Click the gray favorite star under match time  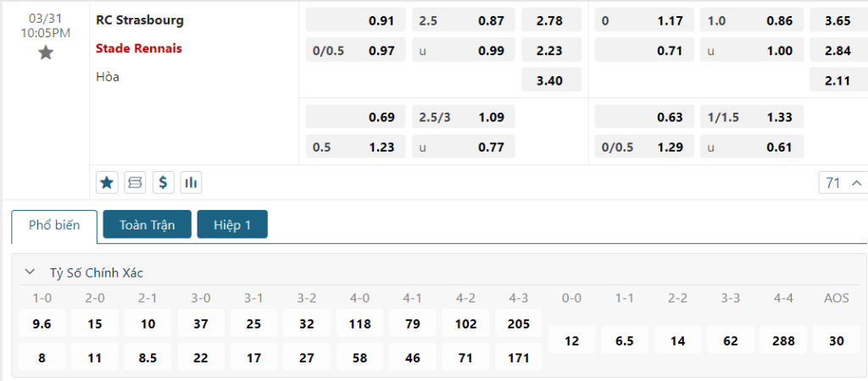click(46, 53)
